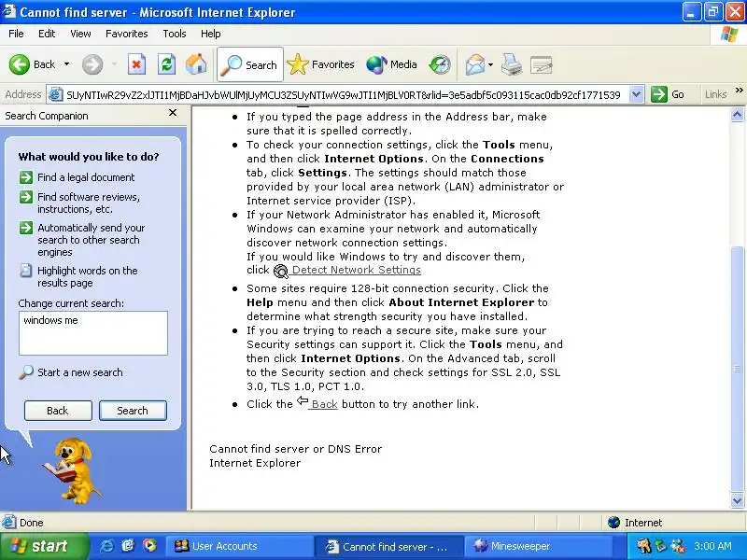This screenshot has height=560, width=747.
Task: Click Start a new search
Action: (x=71, y=372)
